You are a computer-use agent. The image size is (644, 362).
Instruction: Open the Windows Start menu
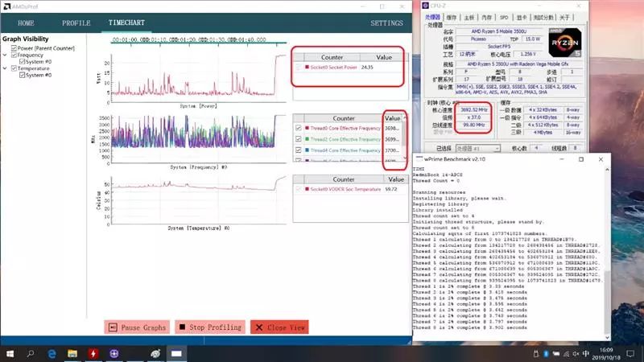(10, 353)
